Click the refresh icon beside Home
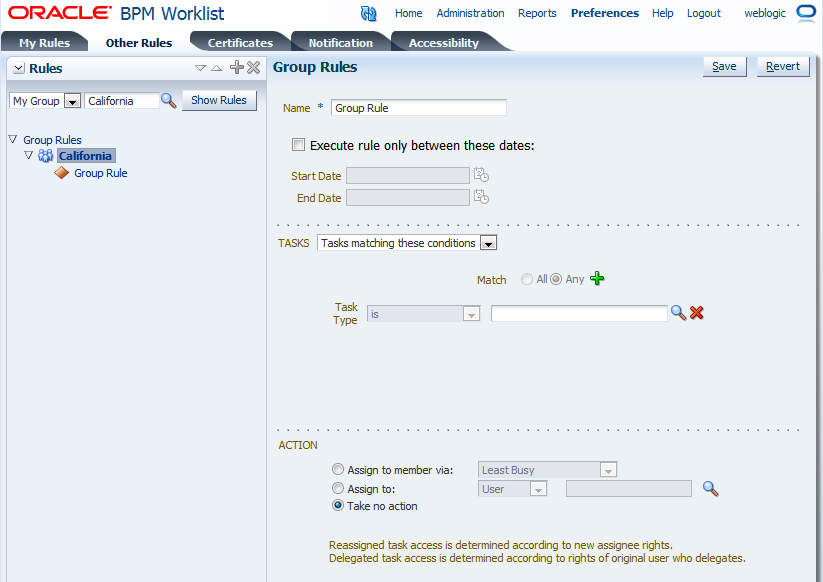This screenshot has height=582, width=823. 368,13
